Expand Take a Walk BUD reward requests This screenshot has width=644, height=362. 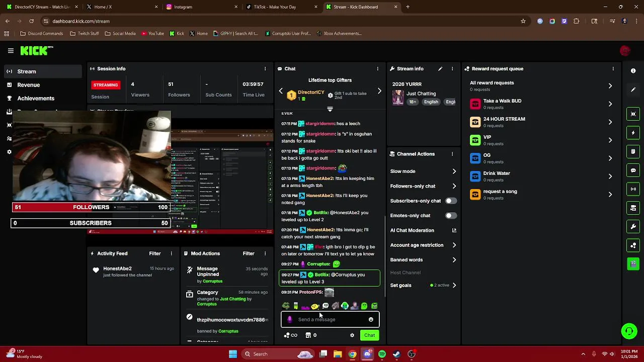(x=610, y=104)
